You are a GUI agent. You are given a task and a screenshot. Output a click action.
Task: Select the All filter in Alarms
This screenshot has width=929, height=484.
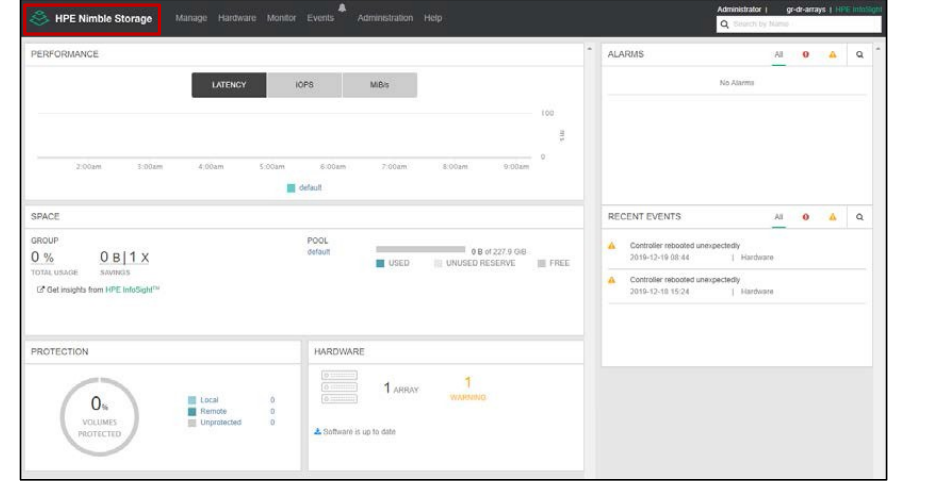779,55
